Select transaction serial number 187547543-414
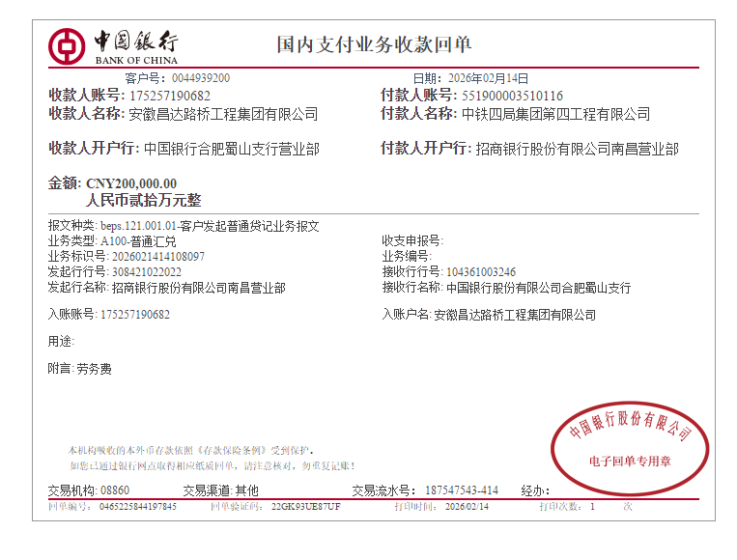 (x=462, y=490)
